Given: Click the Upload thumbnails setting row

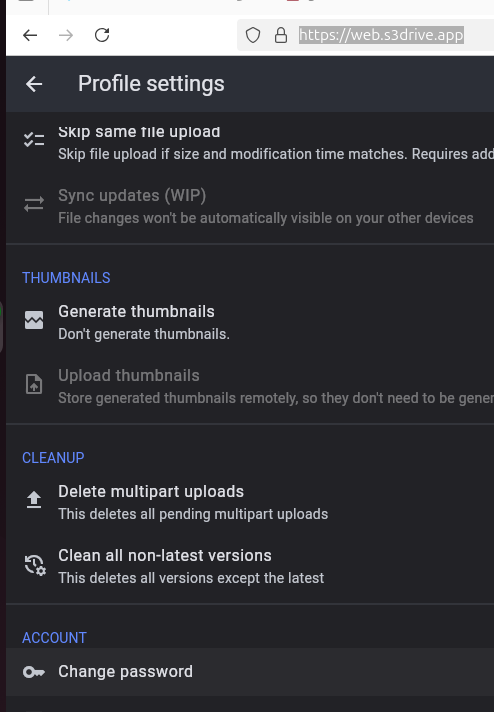Looking at the screenshot, I should click(250, 386).
